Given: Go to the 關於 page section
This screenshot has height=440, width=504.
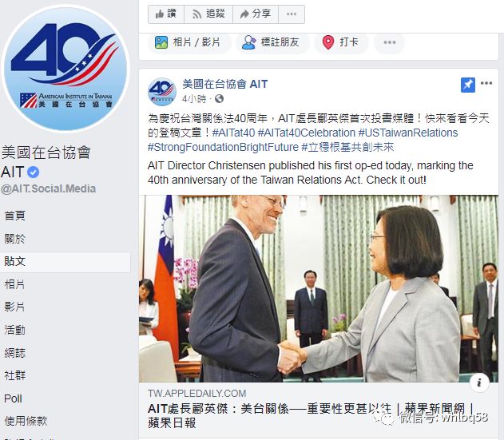Looking at the screenshot, I should coord(15,239).
